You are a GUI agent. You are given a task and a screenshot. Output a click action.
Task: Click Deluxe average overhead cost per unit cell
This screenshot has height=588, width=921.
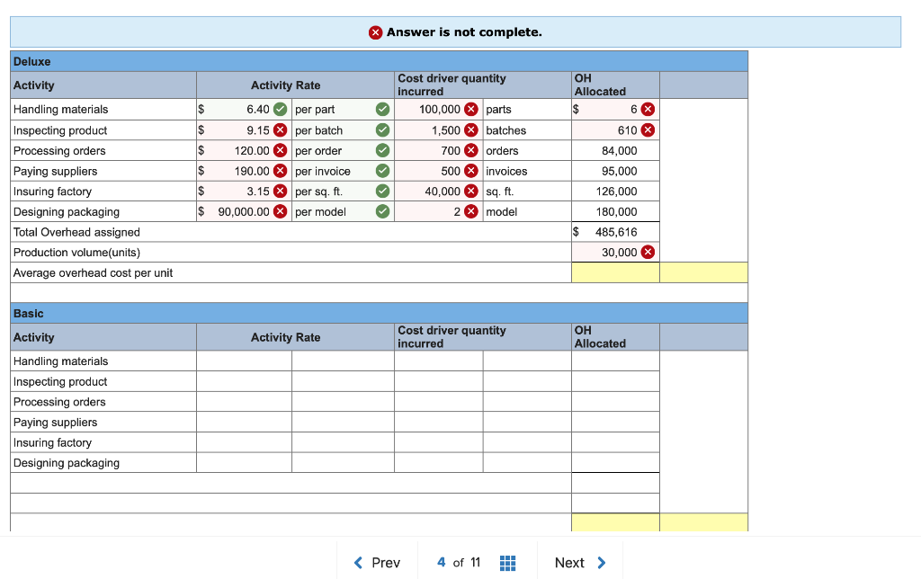[615, 272]
